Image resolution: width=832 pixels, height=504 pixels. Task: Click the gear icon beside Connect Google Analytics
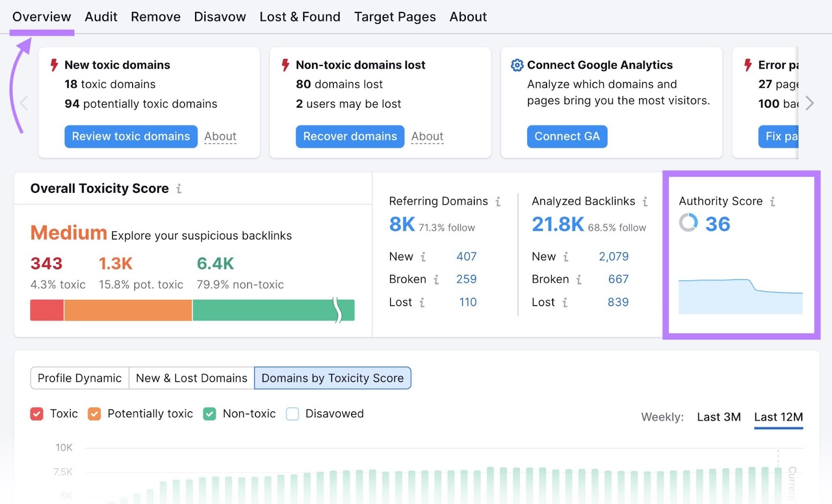point(516,65)
